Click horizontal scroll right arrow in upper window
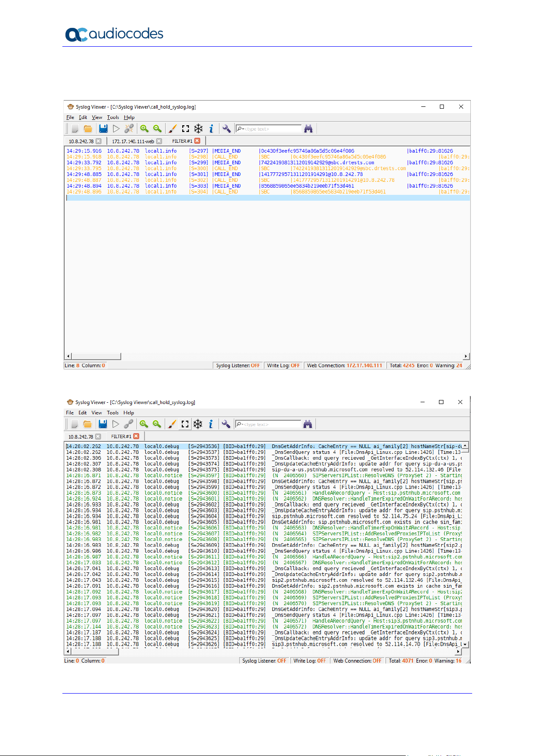The height and width of the screenshot is (756, 535). tap(466, 356)
